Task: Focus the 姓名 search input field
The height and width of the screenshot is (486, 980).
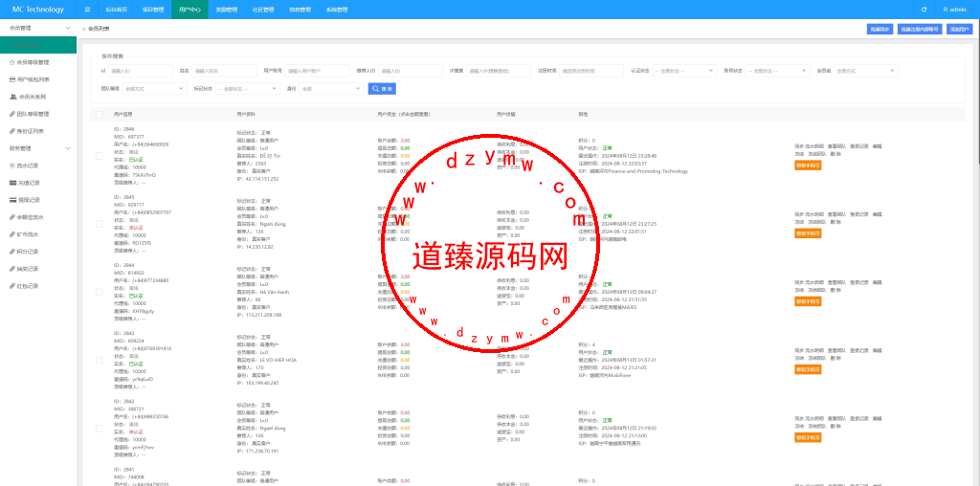Action: click(x=224, y=71)
